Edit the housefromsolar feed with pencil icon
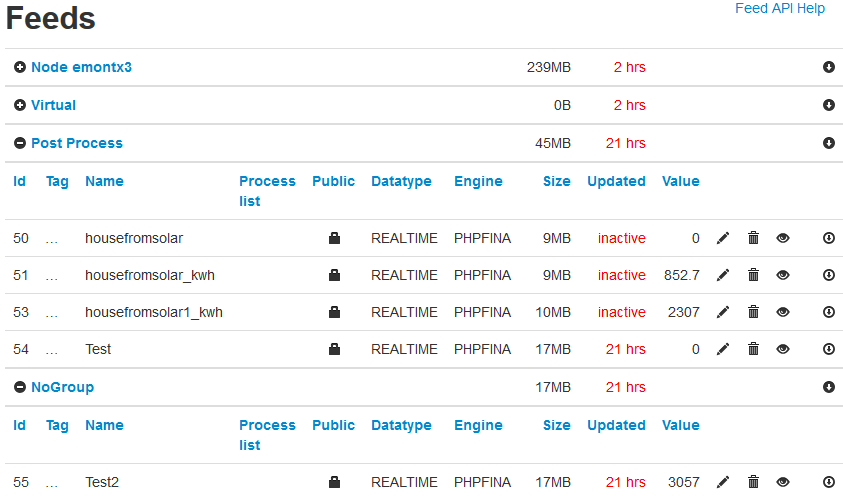The width and height of the screenshot is (843, 496). [x=723, y=238]
